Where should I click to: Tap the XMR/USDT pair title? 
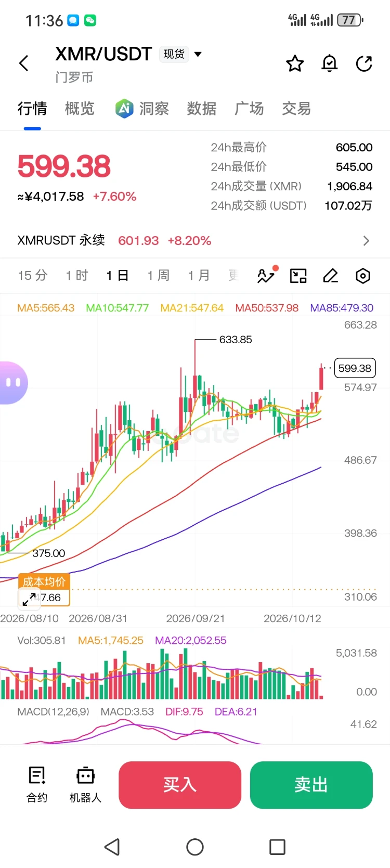[103, 54]
